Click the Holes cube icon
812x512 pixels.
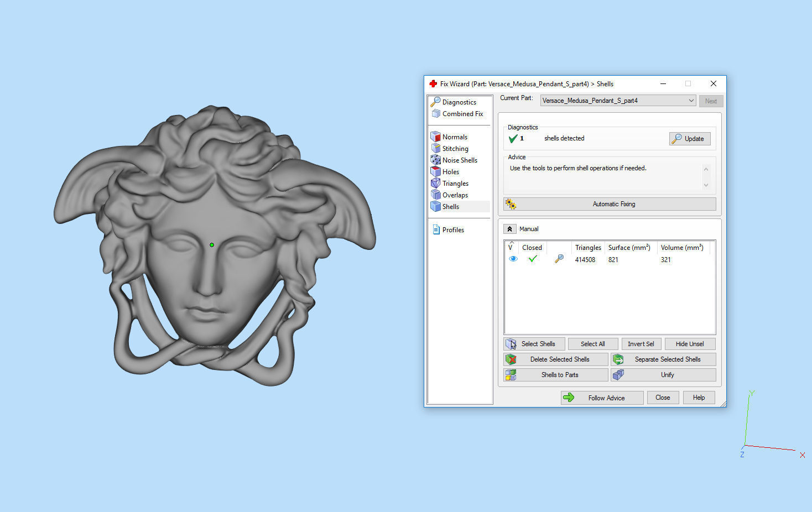point(436,171)
